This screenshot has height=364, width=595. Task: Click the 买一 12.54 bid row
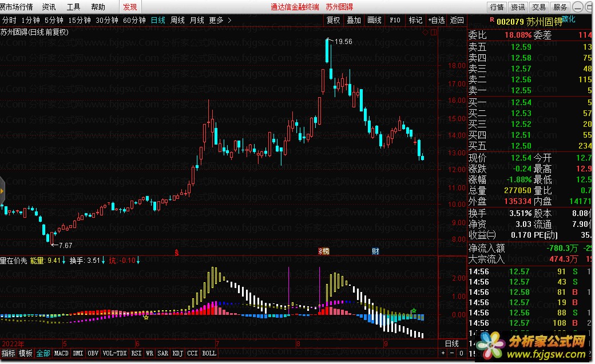click(x=530, y=102)
